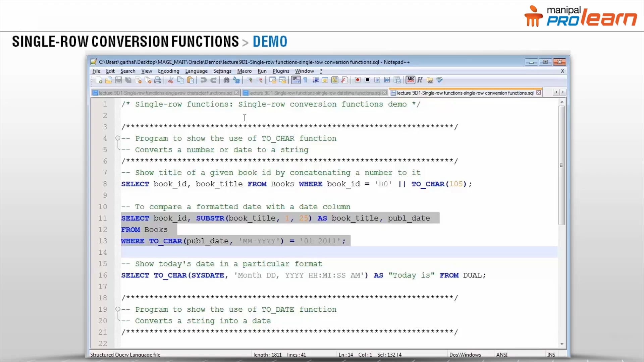Toggle the indent guide display
The width and height of the screenshot is (644, 362).
point(315,80)
